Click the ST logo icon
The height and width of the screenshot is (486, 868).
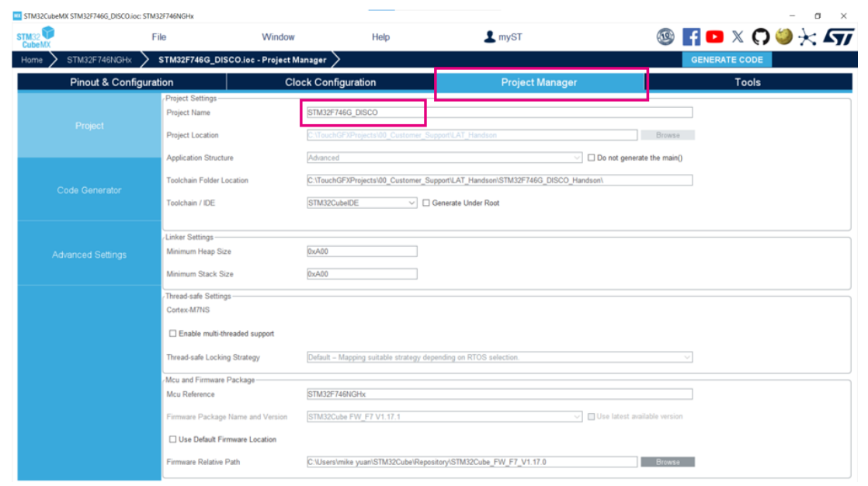(838, 37)
